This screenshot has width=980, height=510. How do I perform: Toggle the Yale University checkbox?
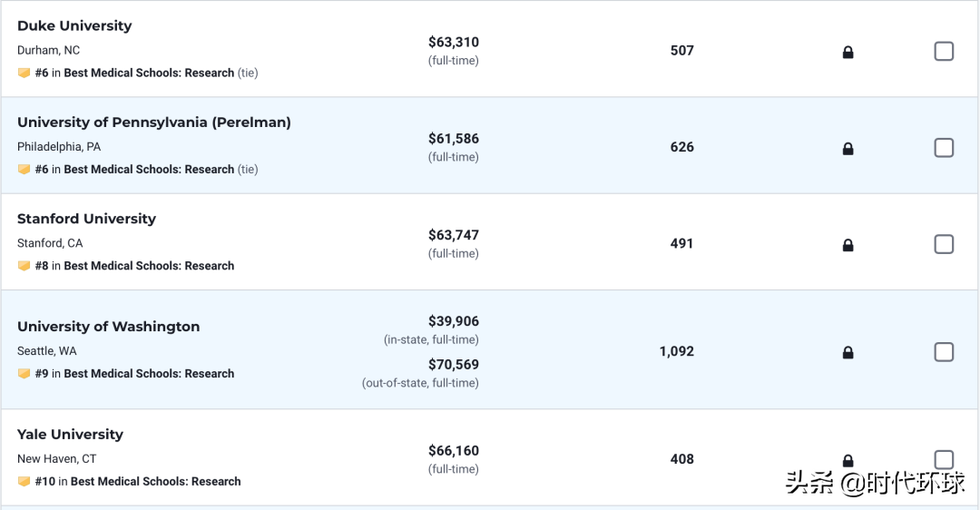tap(944, 459)
